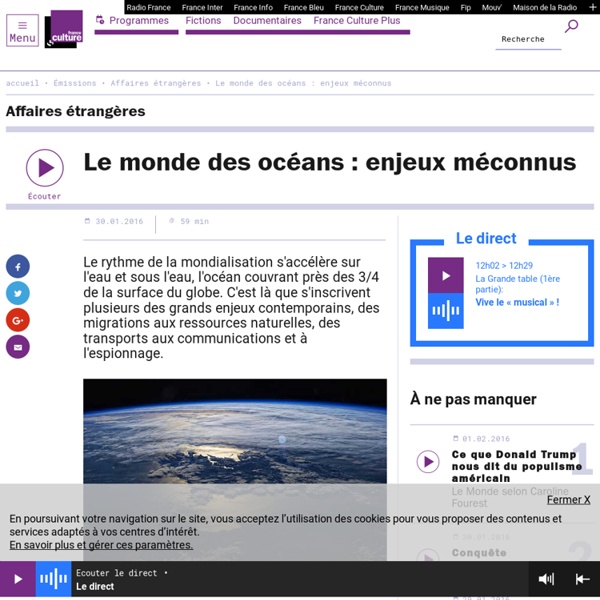This screenshot has height=600, width=600.
Task: Click the blue waveform icon in Le direct
Action: (445, 311)
